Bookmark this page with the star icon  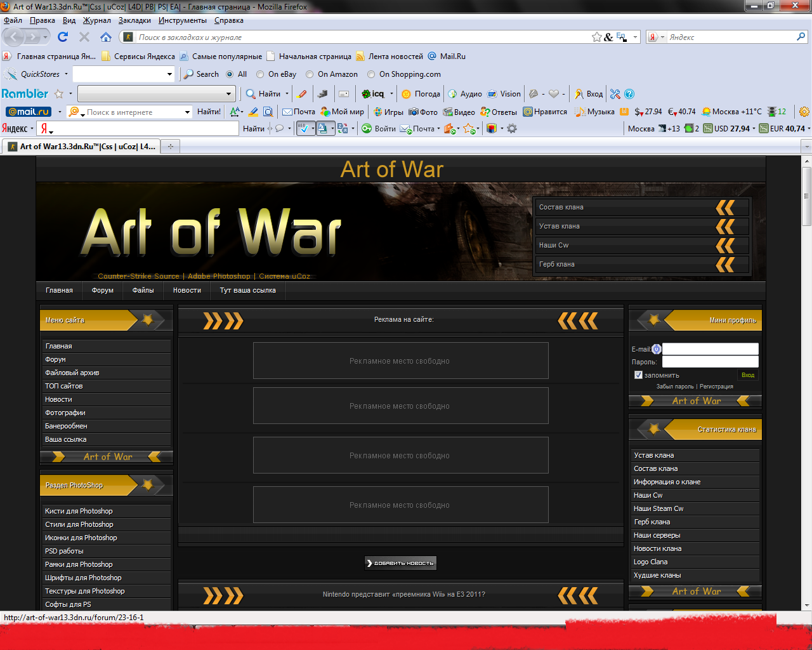(596, 37)
